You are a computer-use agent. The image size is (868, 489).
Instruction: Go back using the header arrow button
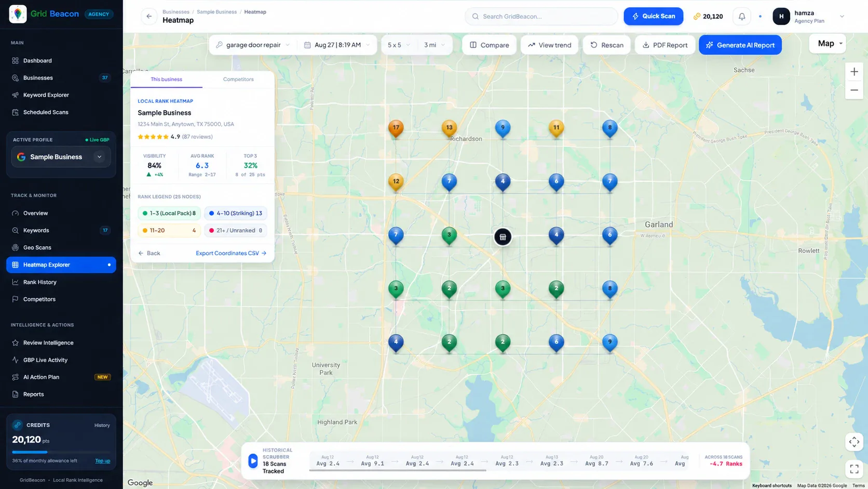point(149,16)
